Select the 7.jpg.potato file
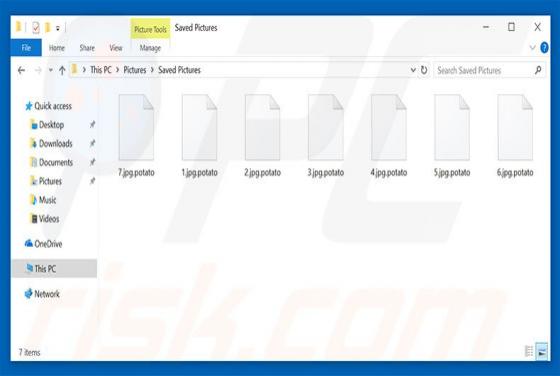The height and width of the screenshot is (376, 560). coord(136,136)
